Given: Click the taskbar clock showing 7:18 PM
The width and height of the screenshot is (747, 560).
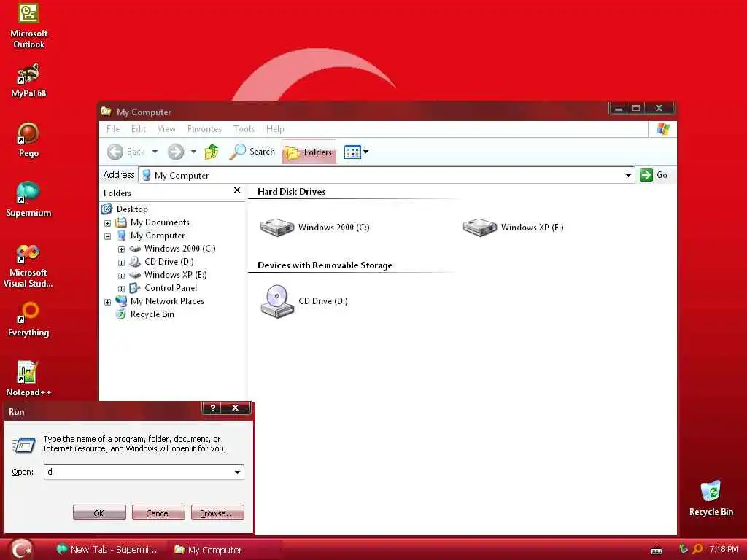Looking at the screenshot, I should pyautogui.click(x=723, y=550).
